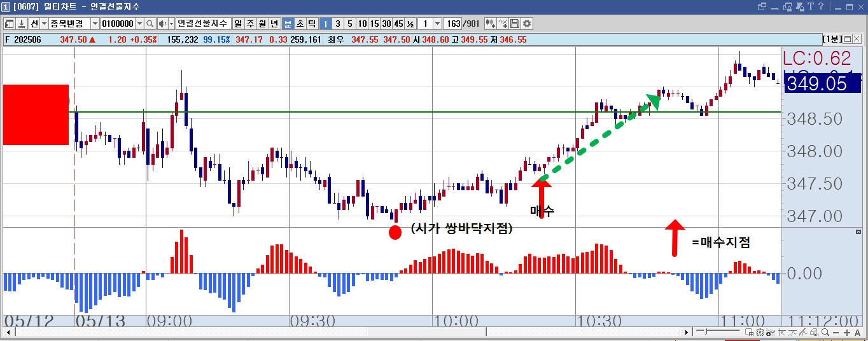Click the help question mark icon
Image resolution: width=868 pixels, height=341 pixels.
(x=811, y=6)
